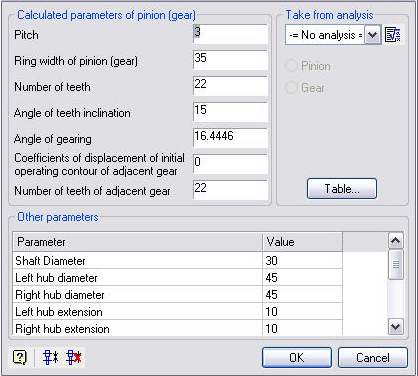Viewport: 418px width, 376px height.
Task: Click the Shaft Diameter value 30
Action: tap(302, 260)
